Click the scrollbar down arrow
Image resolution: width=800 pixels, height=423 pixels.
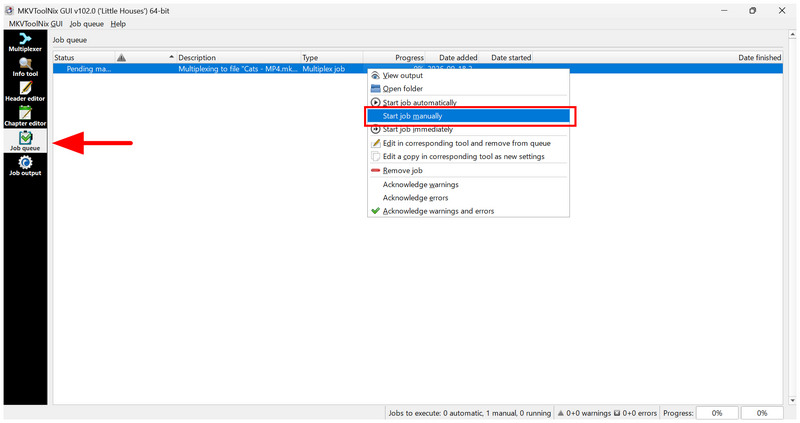pyautogui.click(x=792, y=401)
